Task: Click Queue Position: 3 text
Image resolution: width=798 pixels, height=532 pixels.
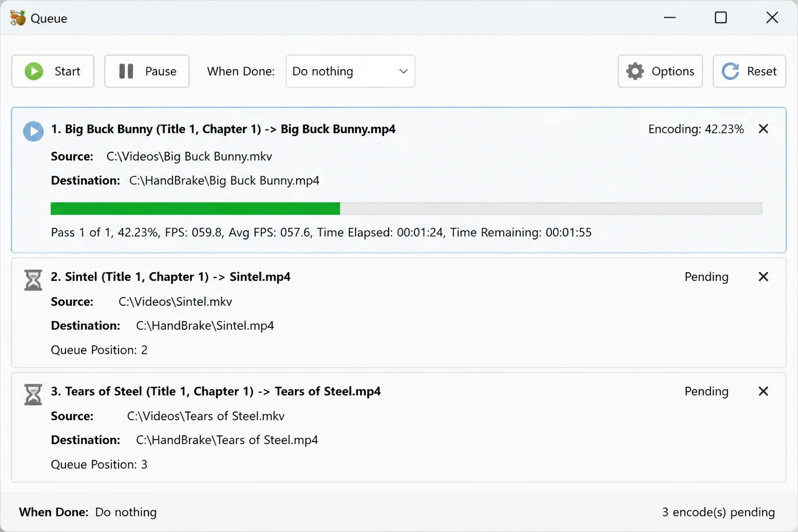Action: click(x=99, y=464)
